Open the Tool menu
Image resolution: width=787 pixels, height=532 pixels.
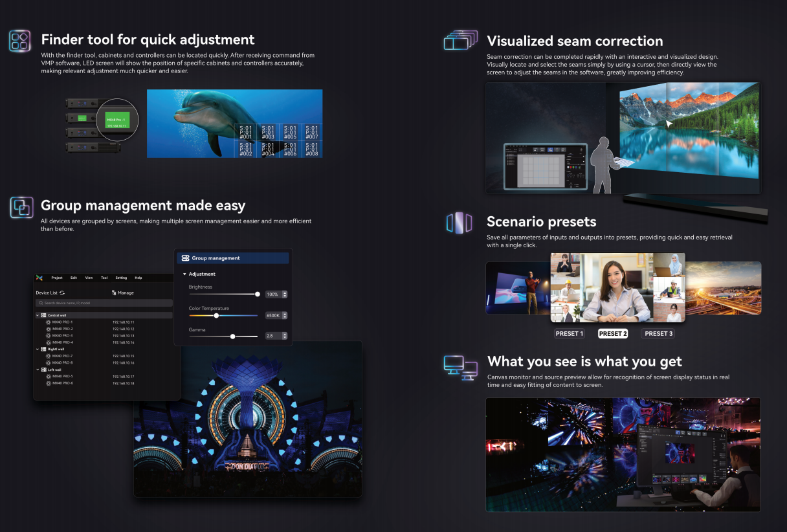(104, 278)
